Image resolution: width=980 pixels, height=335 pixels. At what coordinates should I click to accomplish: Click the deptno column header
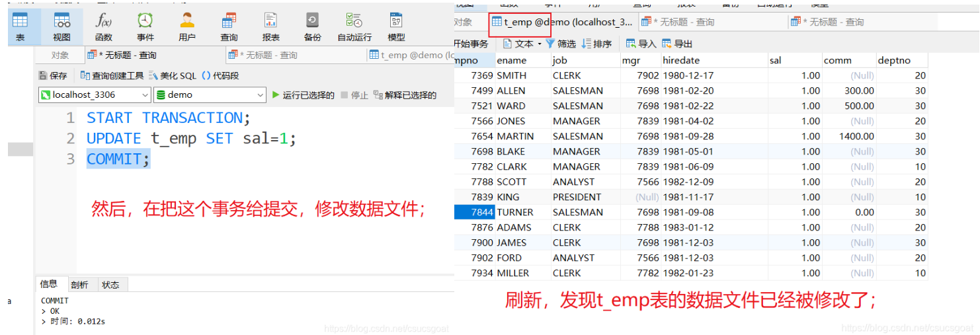click(902, 60)
